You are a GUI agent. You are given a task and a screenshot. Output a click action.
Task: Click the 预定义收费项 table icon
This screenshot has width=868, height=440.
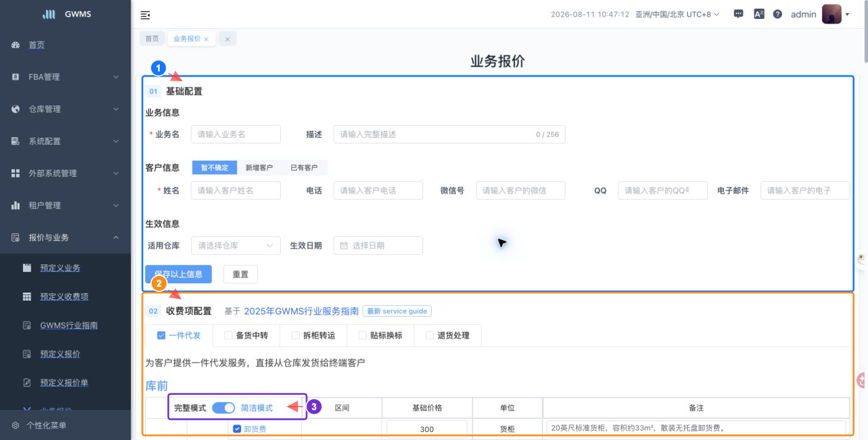27,297
